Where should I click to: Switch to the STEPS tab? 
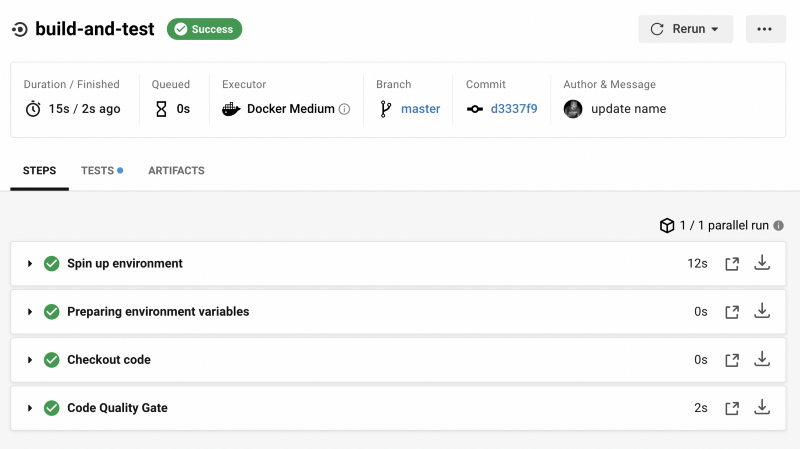click(39, 170)
